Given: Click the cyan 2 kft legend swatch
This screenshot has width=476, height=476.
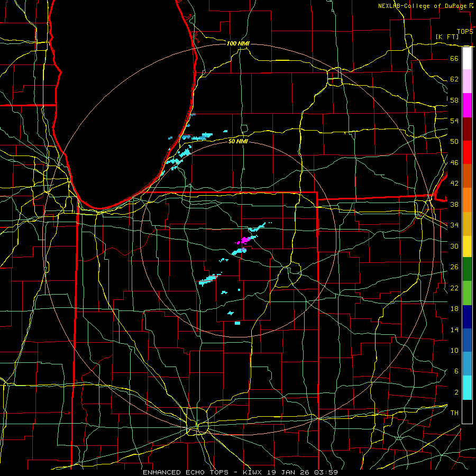Looking at the screenshot, I should click(467, 388).
